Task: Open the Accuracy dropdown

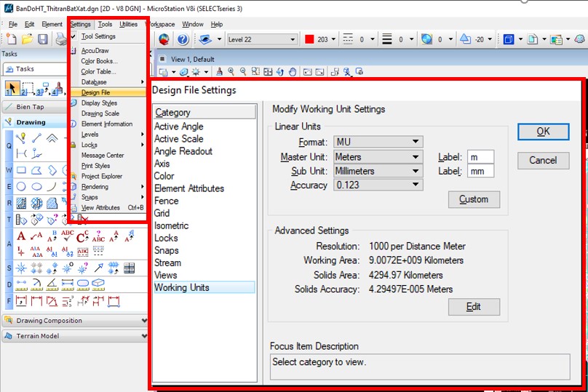Action: coord(378,185)
